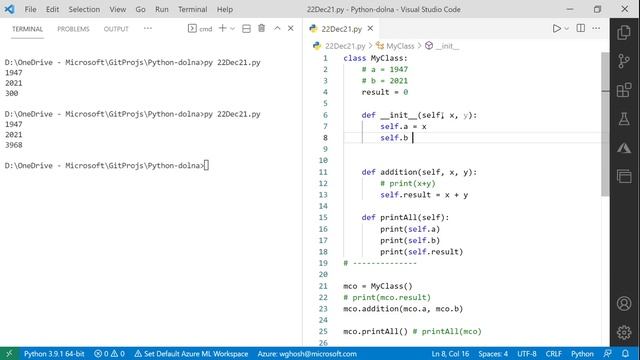Viewport: 640px width, 360px height.
Task: Change end of line sequence CRLF
Action: (x=553, y=354)
